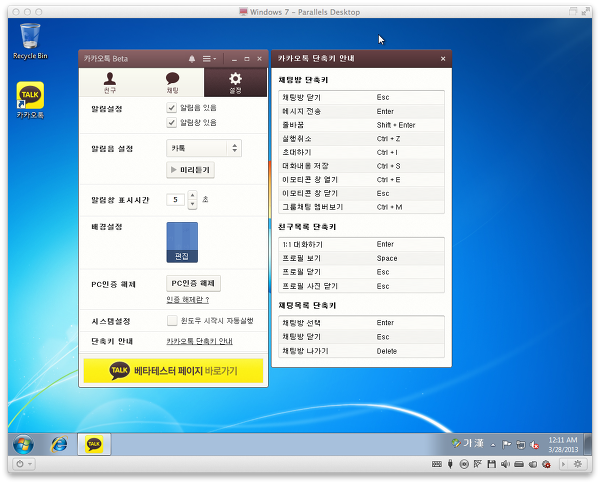Click the 카카오톡 desktop shortcut icon

click(x=30, y=100)
